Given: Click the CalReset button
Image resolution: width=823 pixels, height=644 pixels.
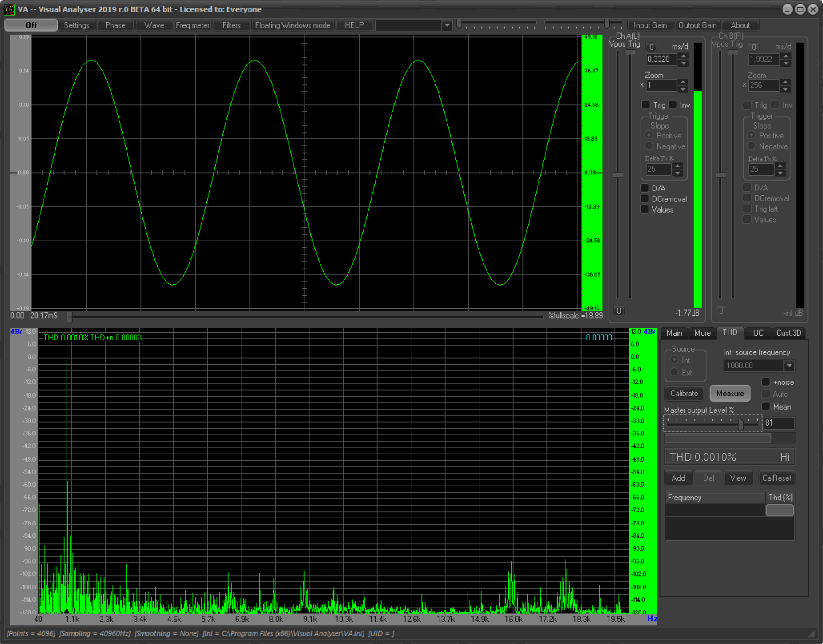Looking at the screenshot, I should click(x=776, y=478).
